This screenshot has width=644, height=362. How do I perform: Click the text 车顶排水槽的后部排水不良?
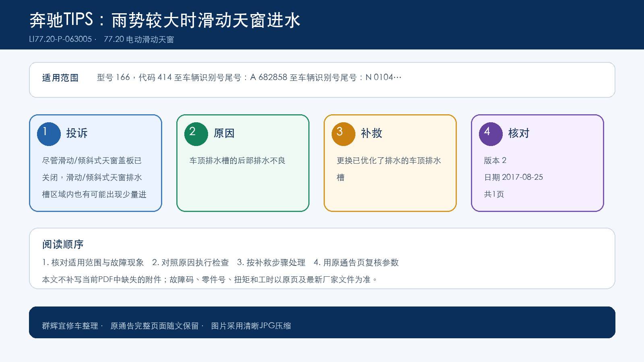237,160
